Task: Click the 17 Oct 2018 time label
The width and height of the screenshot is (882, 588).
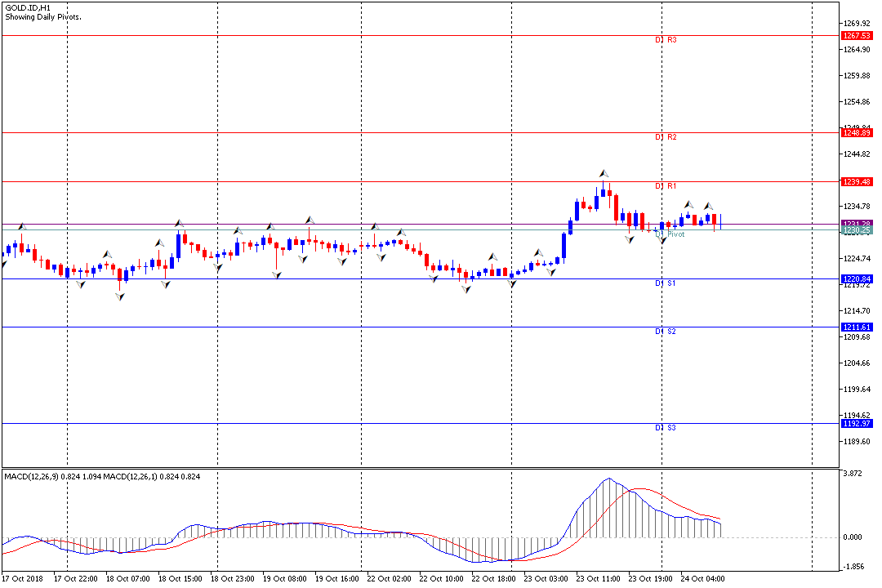Action: point(23,579)
